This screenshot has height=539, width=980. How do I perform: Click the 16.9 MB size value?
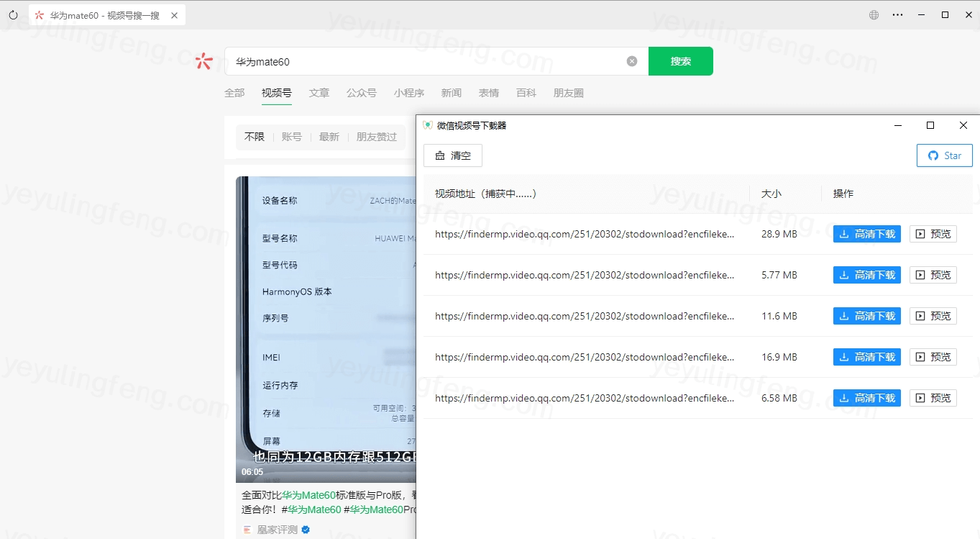click(779, 357)
